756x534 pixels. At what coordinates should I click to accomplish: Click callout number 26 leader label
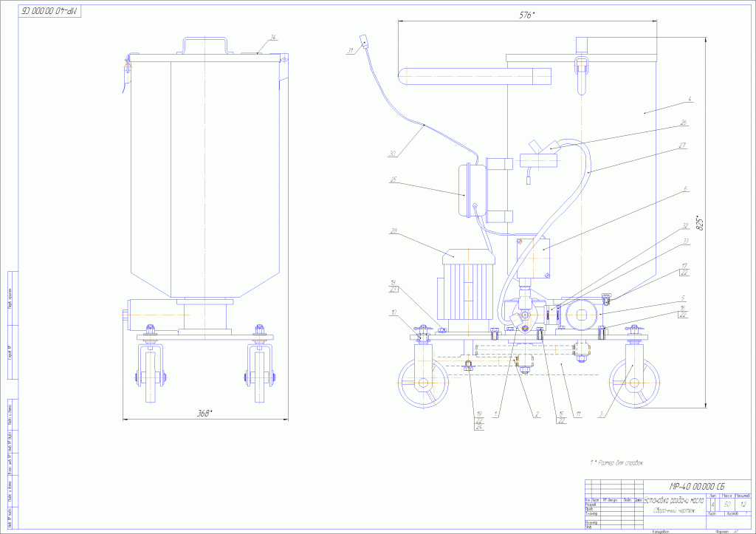coord(684,123)
